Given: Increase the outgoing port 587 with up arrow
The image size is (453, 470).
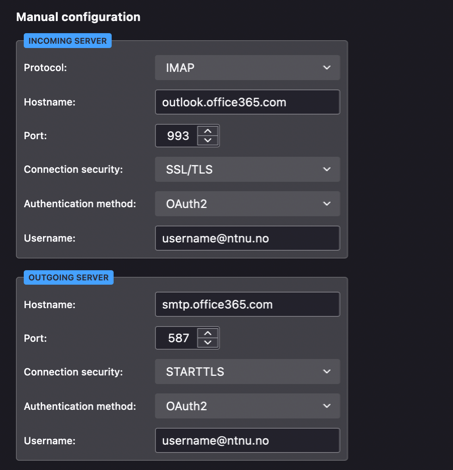Looking at the screenshot, I should (208, 333).
